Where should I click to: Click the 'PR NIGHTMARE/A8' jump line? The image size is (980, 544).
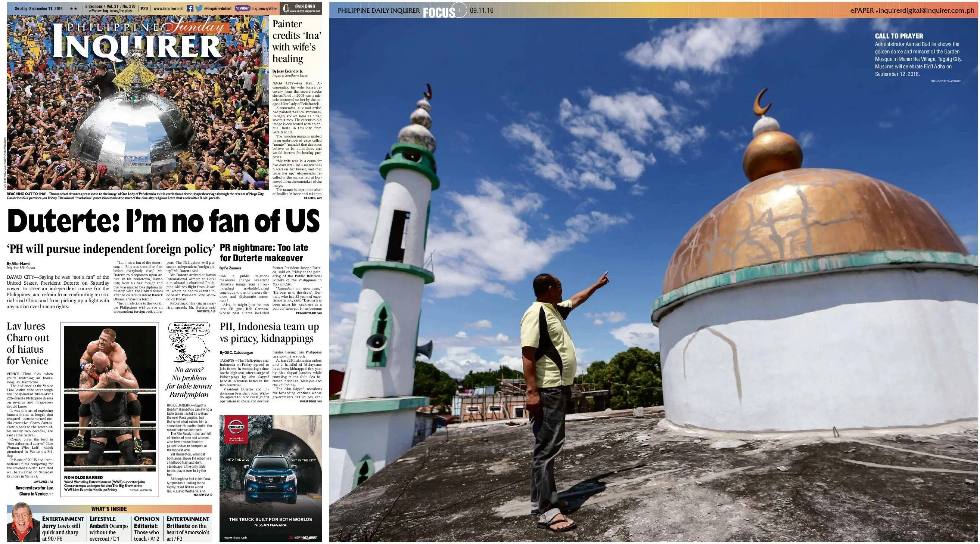click(308, 313)
